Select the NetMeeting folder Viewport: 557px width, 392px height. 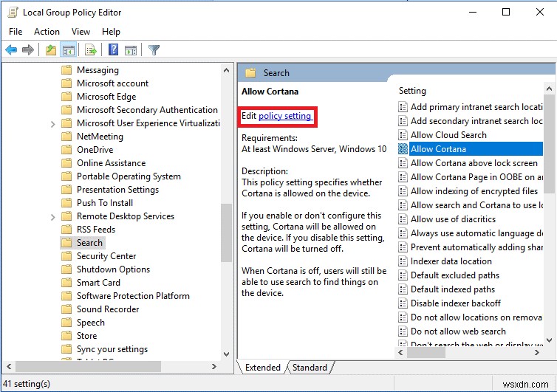pyautogui.click(x=100, y=137)
